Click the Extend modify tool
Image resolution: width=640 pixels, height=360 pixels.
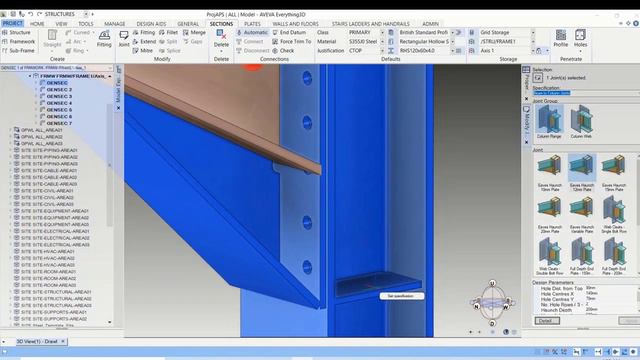144,41
